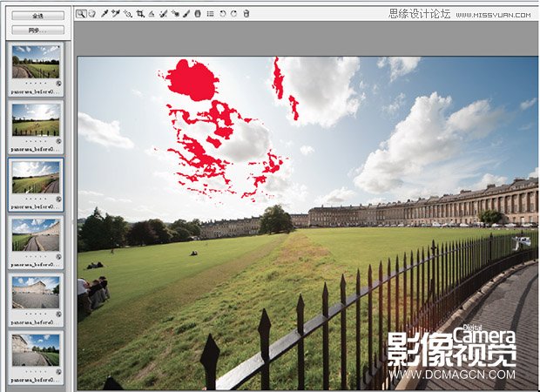Select the fifth filmstrip thumbnail showing the building

[x=36, y=293]
